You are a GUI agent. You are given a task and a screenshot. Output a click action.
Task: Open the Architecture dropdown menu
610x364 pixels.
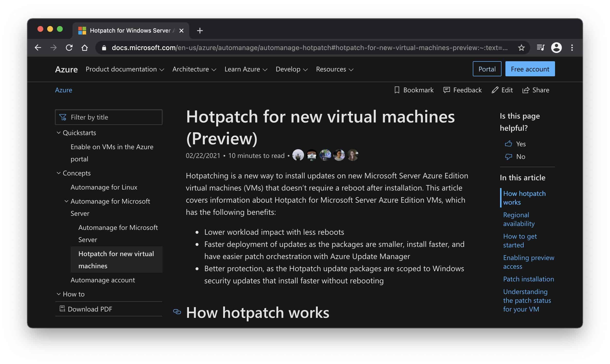tap(194, 69)
